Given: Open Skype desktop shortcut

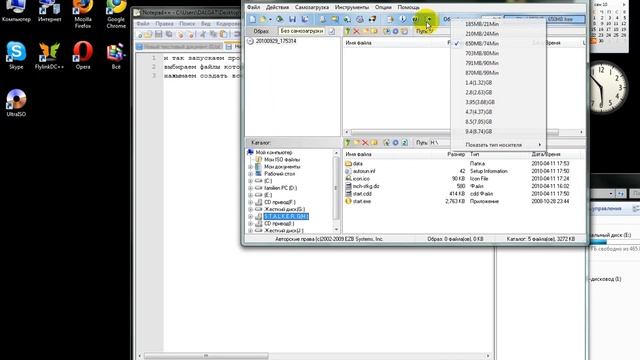Looking at the screenshot, I should [x=16, y=56].
